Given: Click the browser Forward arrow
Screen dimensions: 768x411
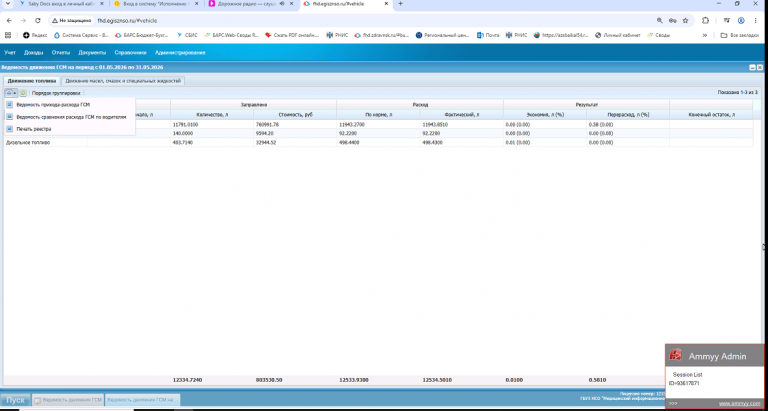Looking at the screenshot, I should pyautogui.click(x=23, y=21).
